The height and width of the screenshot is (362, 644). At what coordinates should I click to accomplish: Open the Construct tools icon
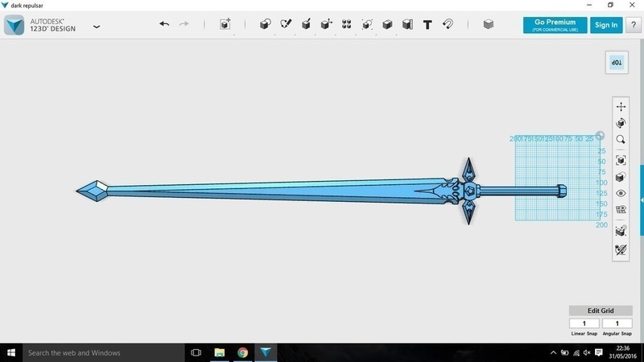306,24
